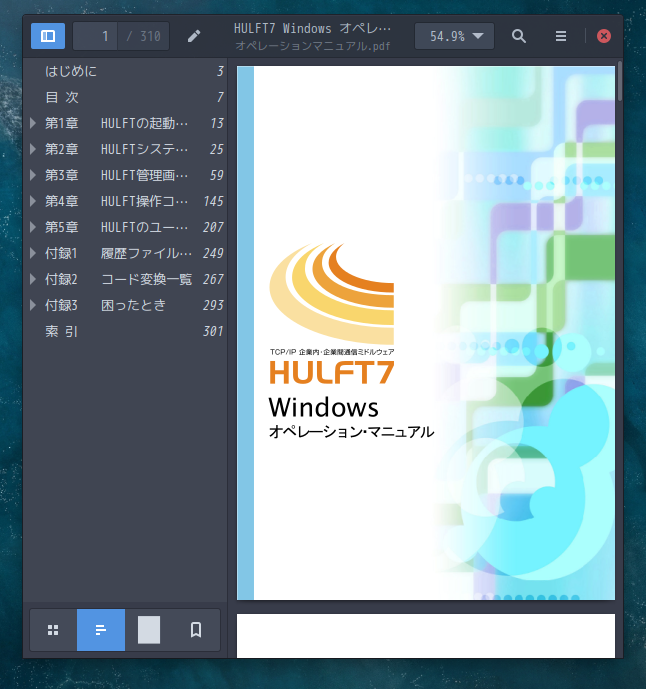The width and height of the screenshot is (646, 689).
Task: Go to 第1章 HULFTの起動 chapter text
Action: (116, 123)
